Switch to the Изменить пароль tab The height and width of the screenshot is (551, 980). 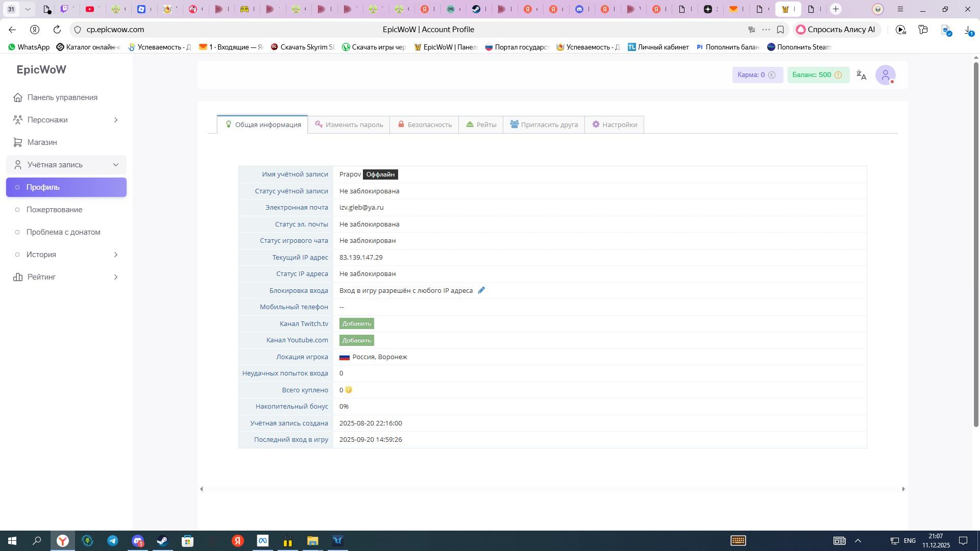[x=349, y=124]
